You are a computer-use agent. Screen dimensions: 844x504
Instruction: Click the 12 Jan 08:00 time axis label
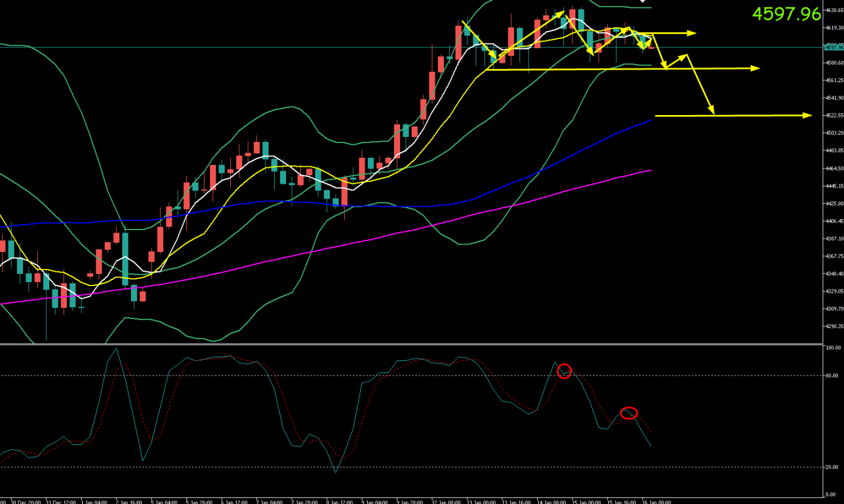446,502
